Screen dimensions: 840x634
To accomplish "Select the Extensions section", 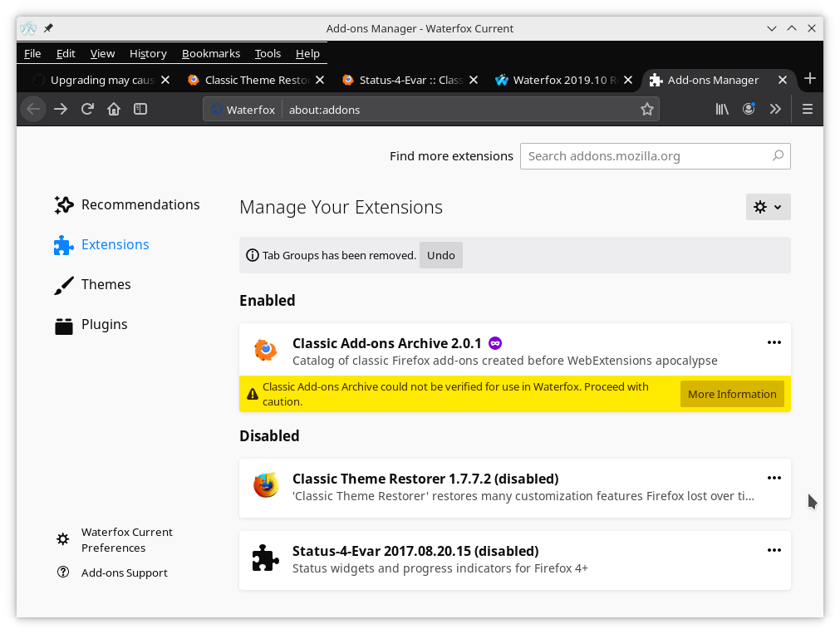I will (102, 245).
